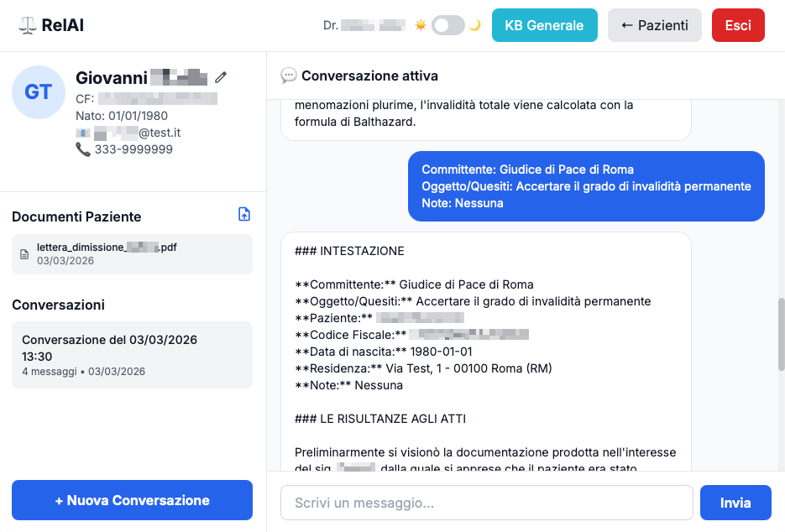Click the PDF file icon for lettera_dimissione

pos(24,254)
